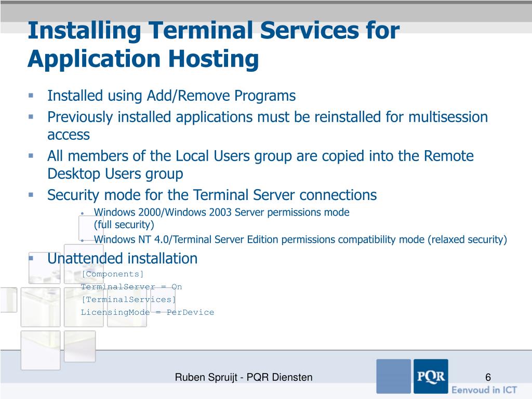Click the bullet marker before Security mode

[31, 195]
